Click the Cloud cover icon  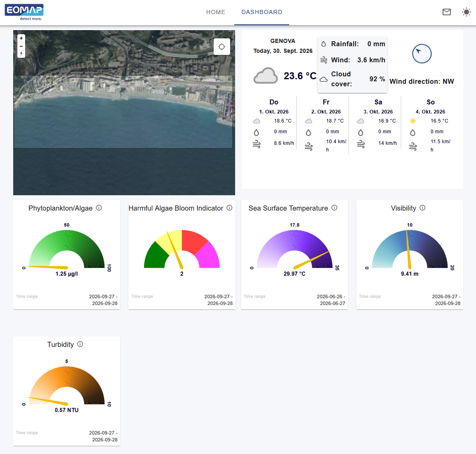(324, 79)
